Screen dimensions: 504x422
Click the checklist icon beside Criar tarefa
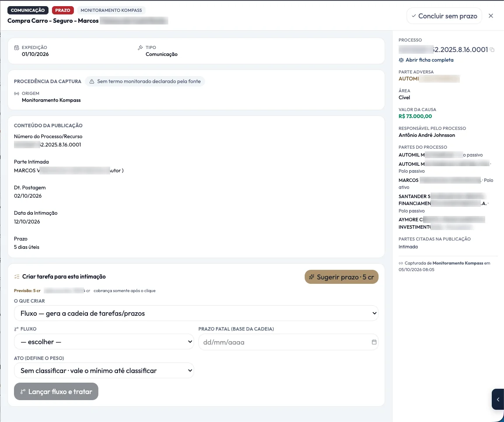tap(17, 277)
